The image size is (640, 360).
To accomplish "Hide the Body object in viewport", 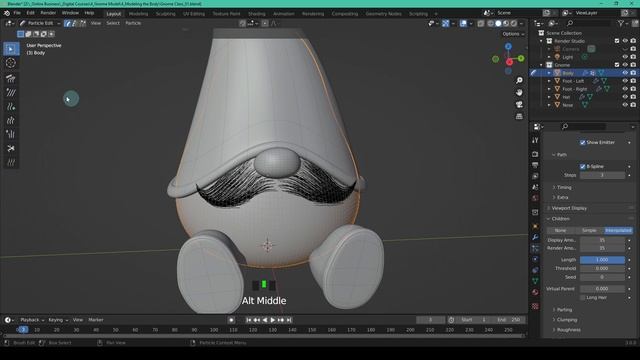I will (x=625, y=73).
